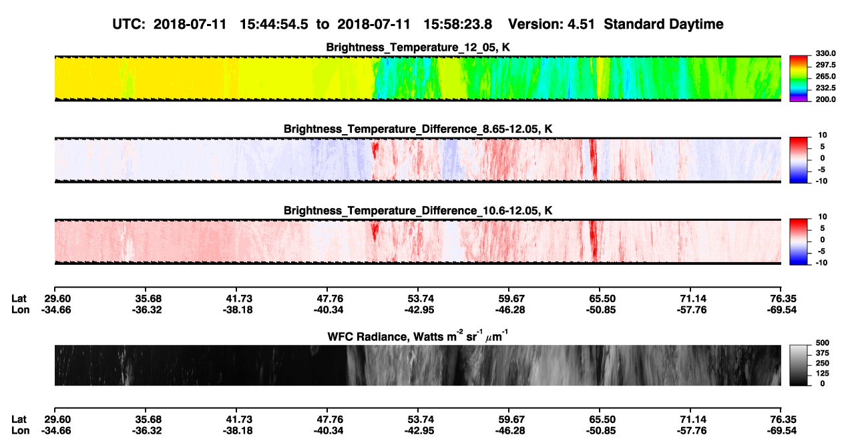Click the Lat row label of the upper axis
868x445 pixels.
(19, 298)
